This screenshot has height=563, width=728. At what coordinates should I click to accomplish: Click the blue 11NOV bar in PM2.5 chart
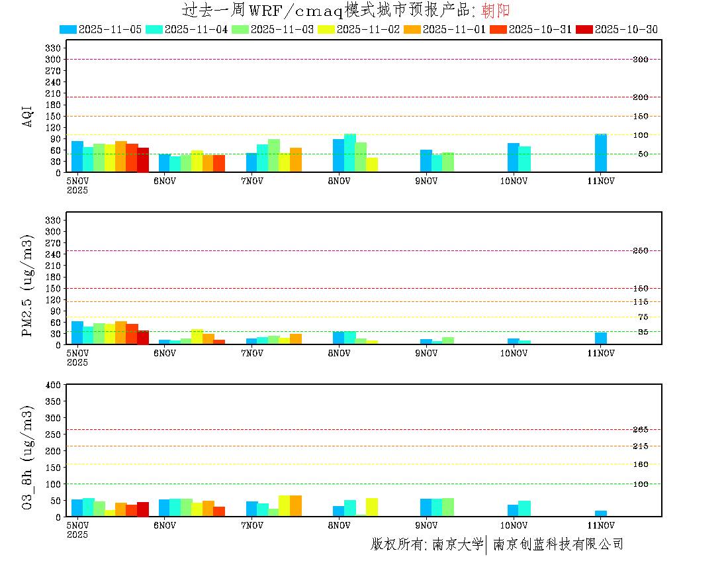(600, 338)
